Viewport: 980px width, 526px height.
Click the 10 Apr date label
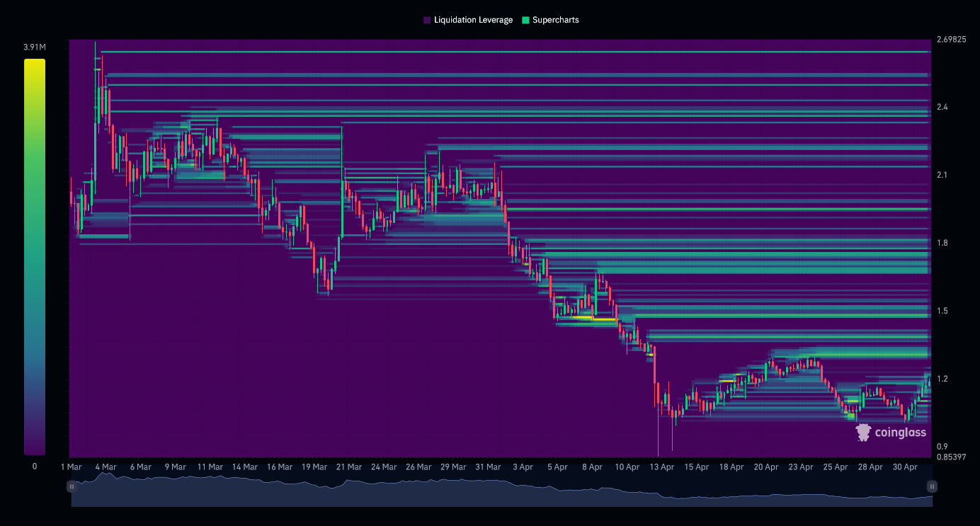click(627, 467)
